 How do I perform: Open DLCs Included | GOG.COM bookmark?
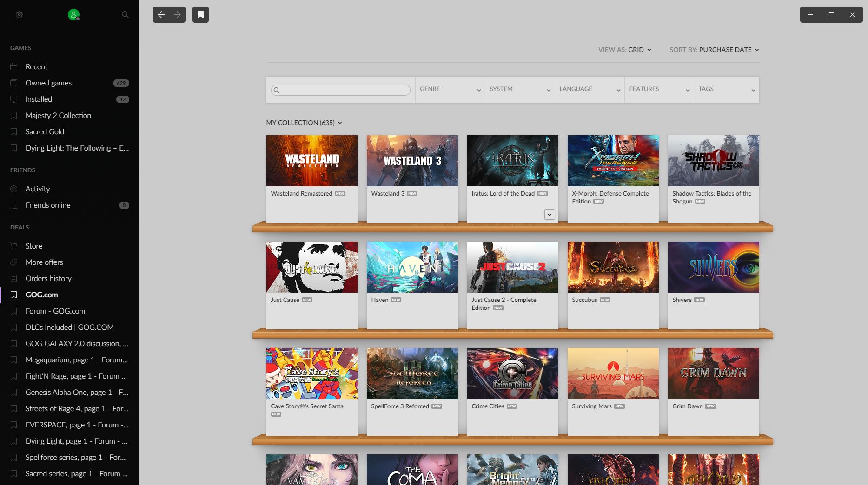coord(70,327)
